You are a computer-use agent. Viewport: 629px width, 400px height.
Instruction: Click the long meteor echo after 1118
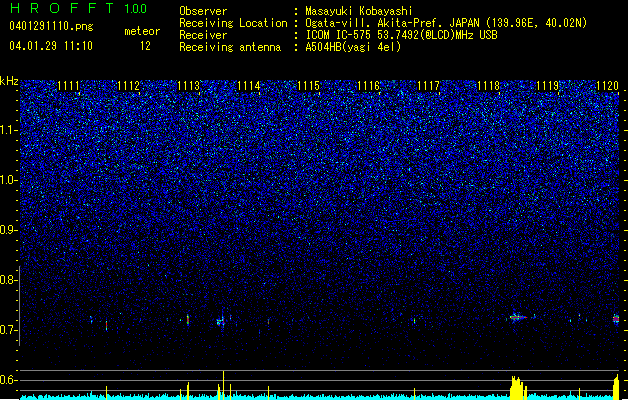(x=518, y=317)
